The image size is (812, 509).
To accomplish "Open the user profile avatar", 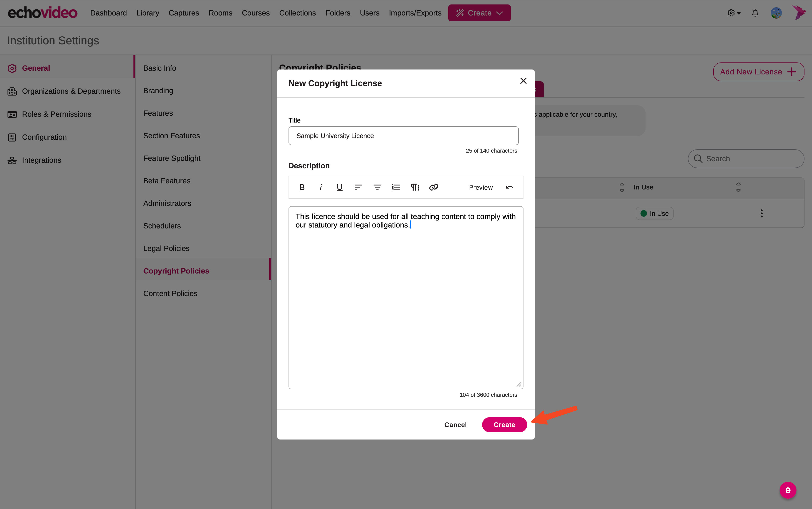I will pyautogui.click(x=776, y=13).
